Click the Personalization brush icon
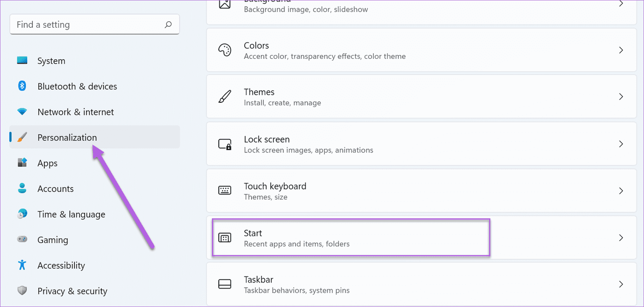 coord(22,137)
